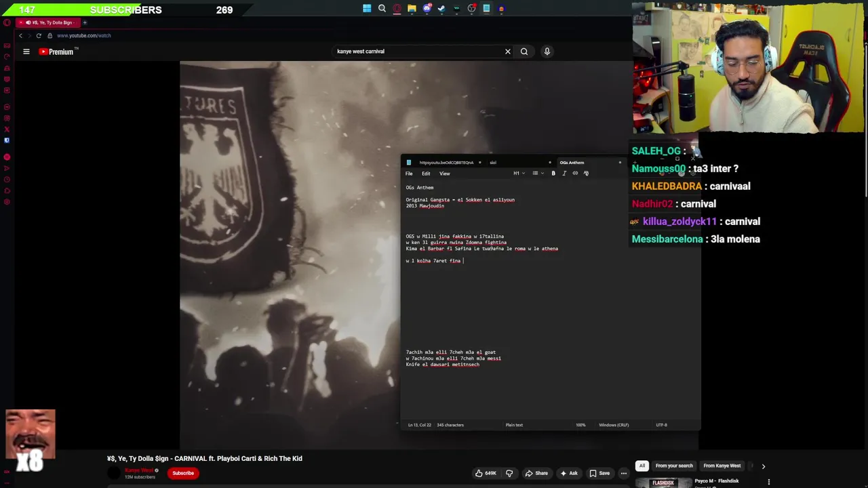Viewport: 868px width, 488px height.
Task: Apply italic formatting in Notepad
Action: pos(564,174)
